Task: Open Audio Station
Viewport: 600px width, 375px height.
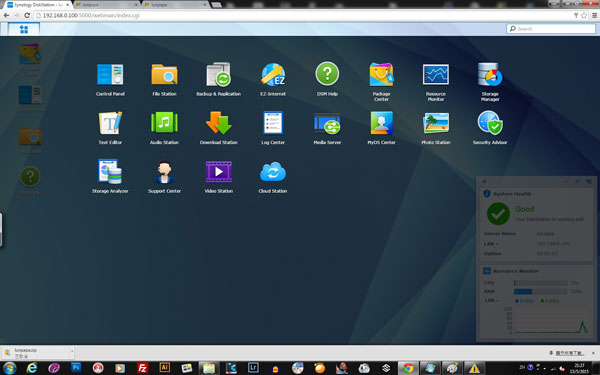Action: pyautogui.click(x=164, y=128)
